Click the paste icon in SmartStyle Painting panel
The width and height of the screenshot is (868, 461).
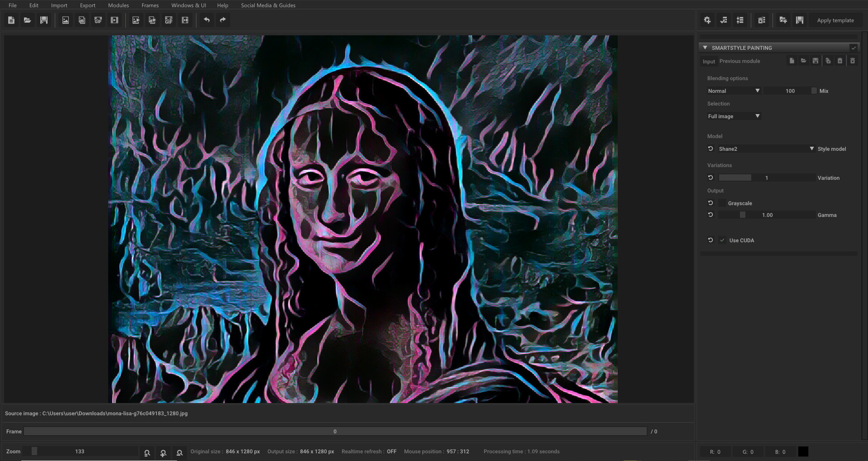pos(840,60)
